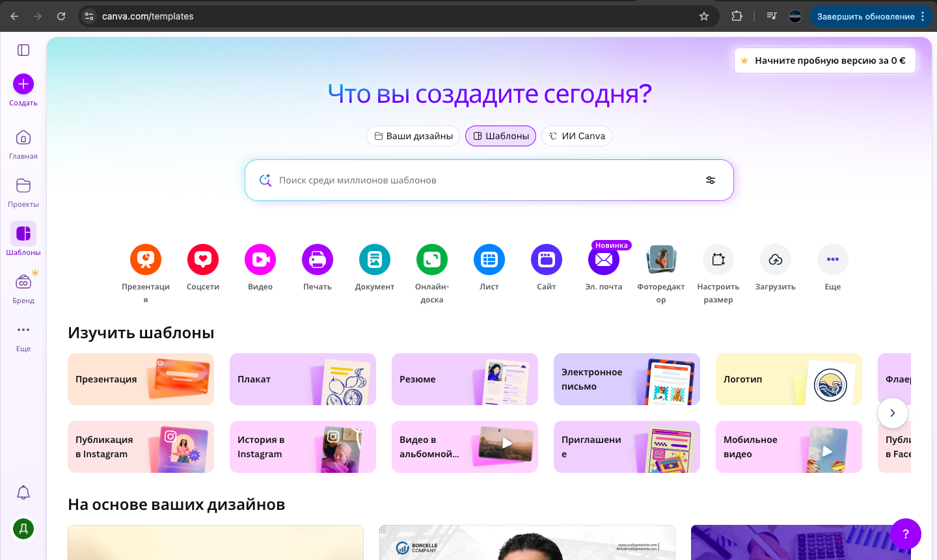Advance the templates carousel with the right chevron
The height and width of the screenshot is (560, 937).
(892, 413)
